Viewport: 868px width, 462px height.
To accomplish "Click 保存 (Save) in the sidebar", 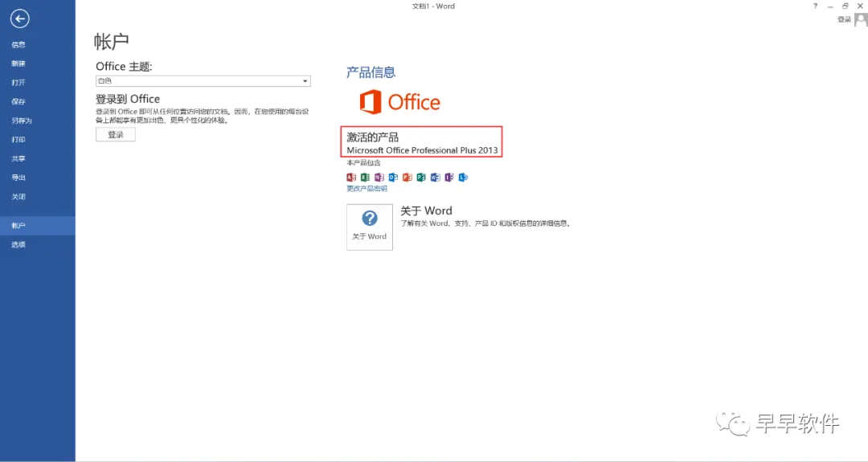I will pyautogui.click(x=38, y=102).
